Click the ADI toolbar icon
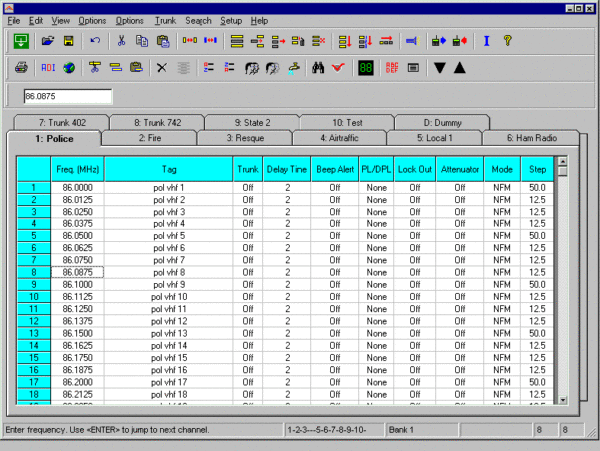 48,68
